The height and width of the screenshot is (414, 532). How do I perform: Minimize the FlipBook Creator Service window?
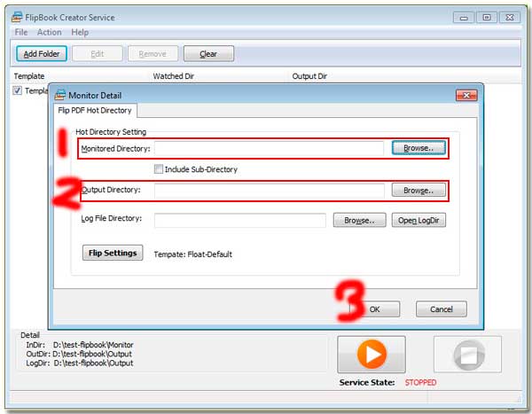(x=464, y=18)
